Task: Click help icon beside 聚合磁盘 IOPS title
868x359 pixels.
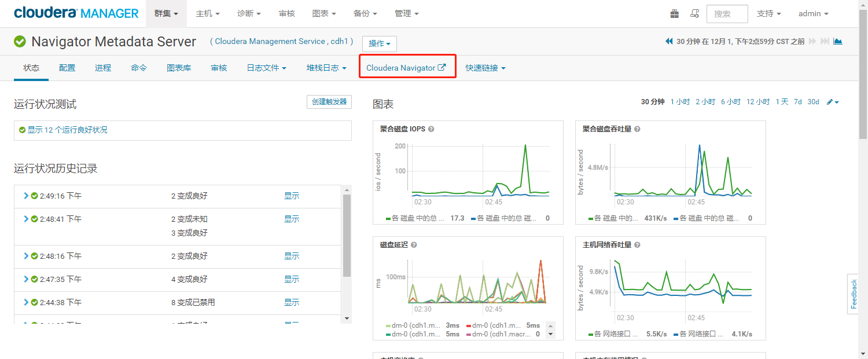Action: [x=431, y=129]
